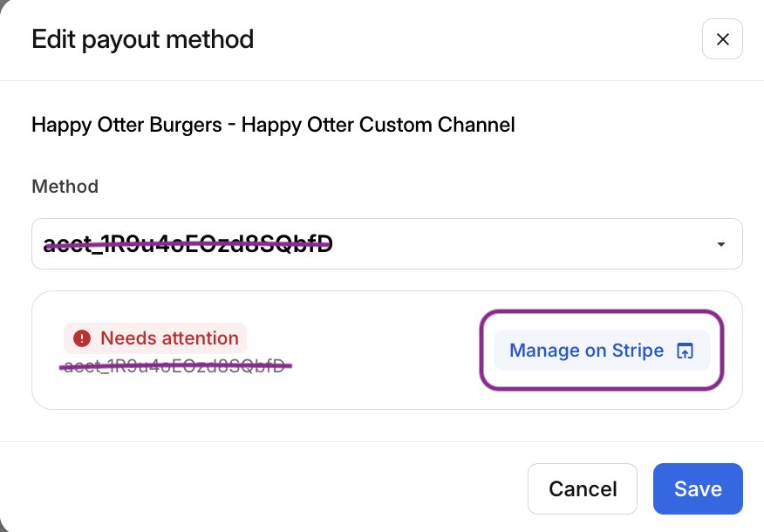Open Manage on Stripe

click(602, 351)
